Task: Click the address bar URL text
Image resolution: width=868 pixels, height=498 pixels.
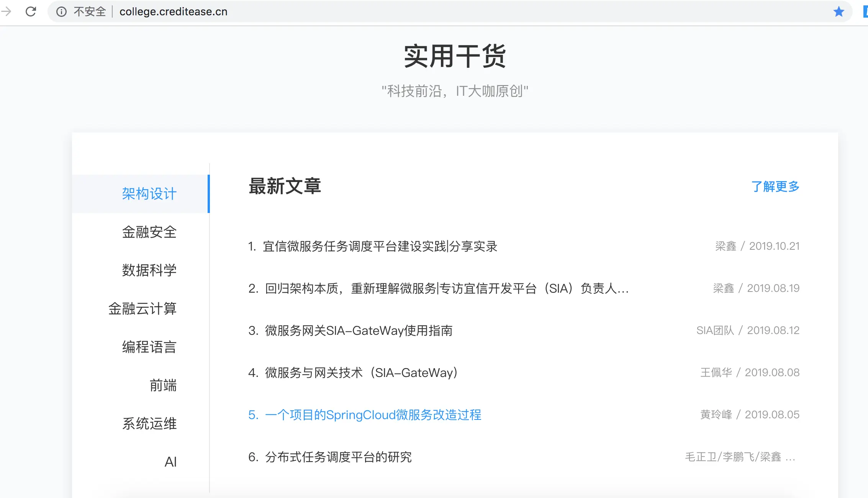Action: pyautogui.click(x=173, y=12)
